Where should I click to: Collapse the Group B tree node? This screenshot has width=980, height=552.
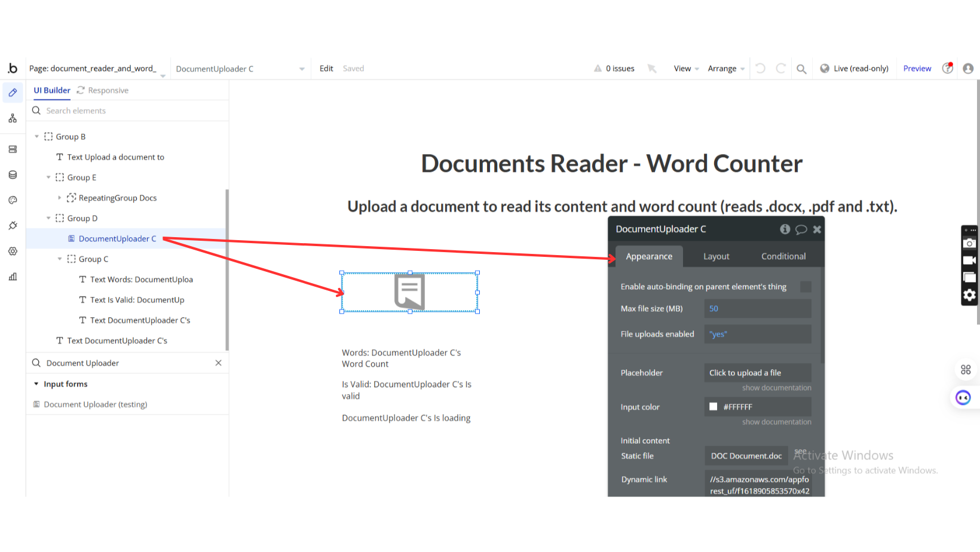coord(37,137)
